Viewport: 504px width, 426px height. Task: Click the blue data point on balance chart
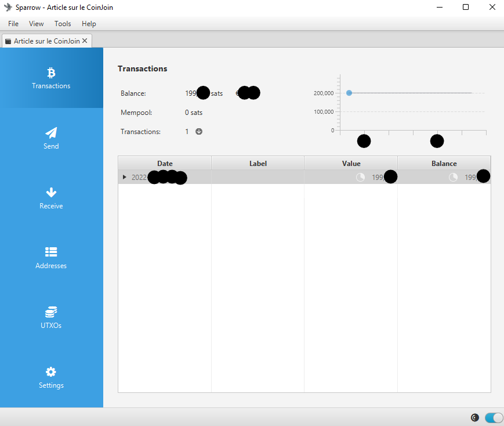tap(349, 93)
